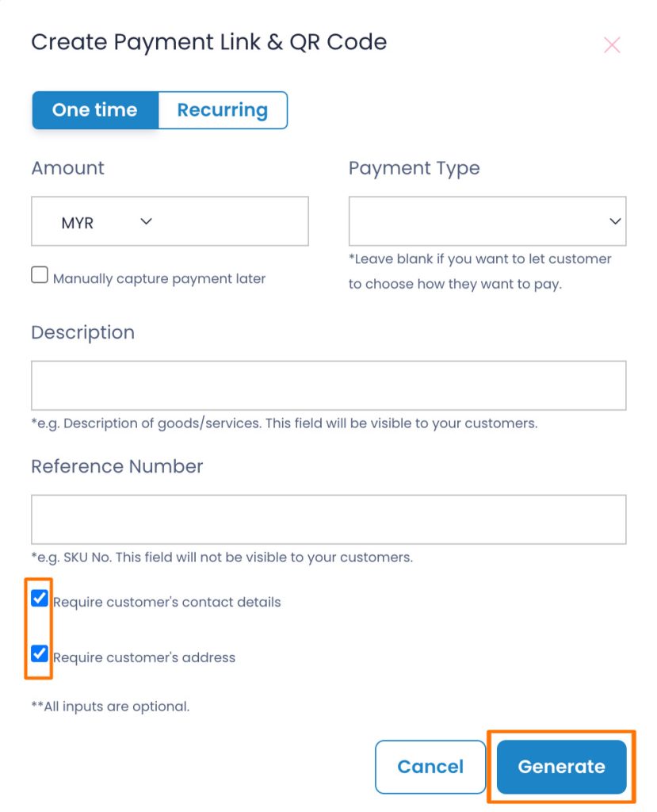
Task: Uncheck Require customer's contact details
Action: click(40, 598)
